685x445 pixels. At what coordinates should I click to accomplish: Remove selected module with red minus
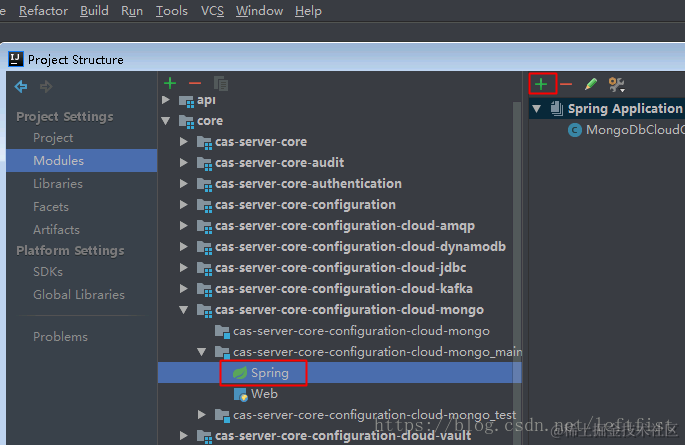pos(195,83)
